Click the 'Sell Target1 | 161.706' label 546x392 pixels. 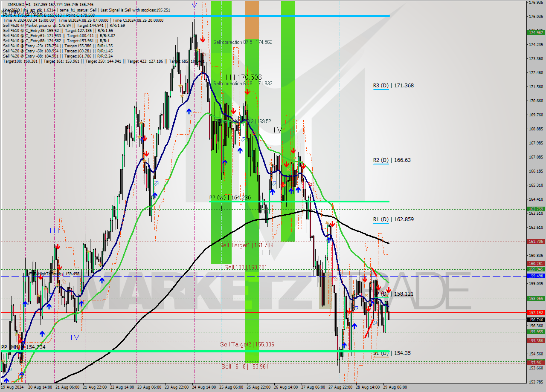click(x=246, y=245)
